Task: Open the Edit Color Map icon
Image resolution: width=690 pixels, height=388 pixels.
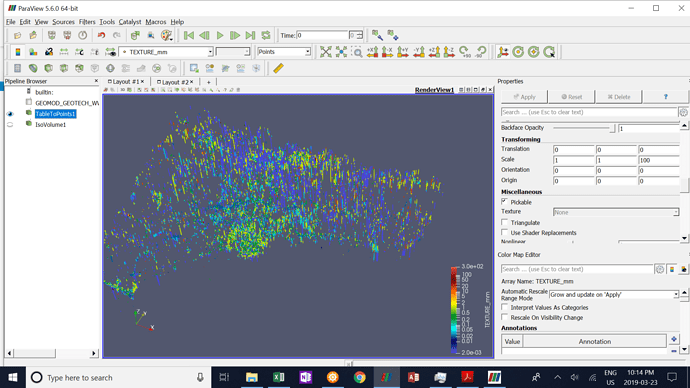Action: pos(33,52)
